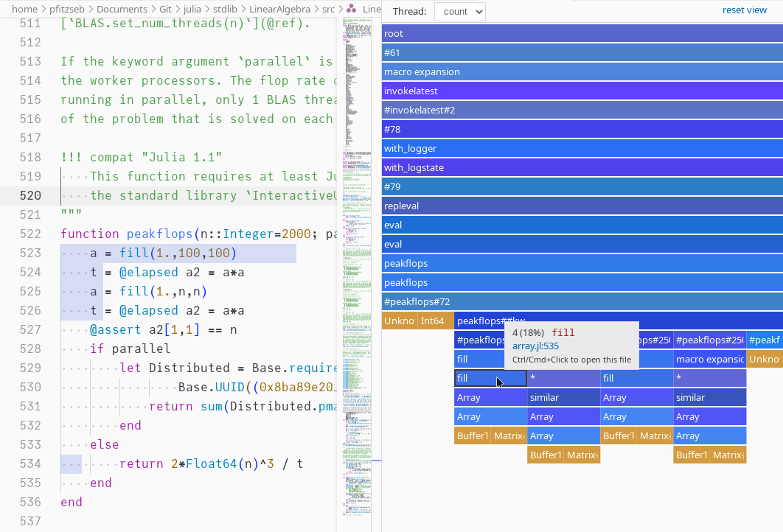Viewport: 783px width, 532px height.
Task: Select the julia breadcrumb folder
Action: 192,9
